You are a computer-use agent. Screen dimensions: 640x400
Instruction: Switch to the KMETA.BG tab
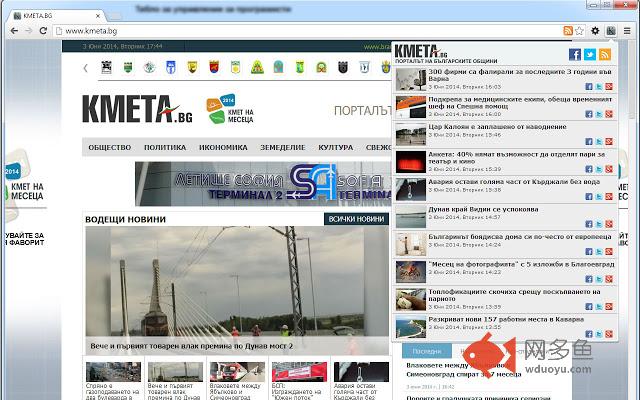click(x=55, y=16)
